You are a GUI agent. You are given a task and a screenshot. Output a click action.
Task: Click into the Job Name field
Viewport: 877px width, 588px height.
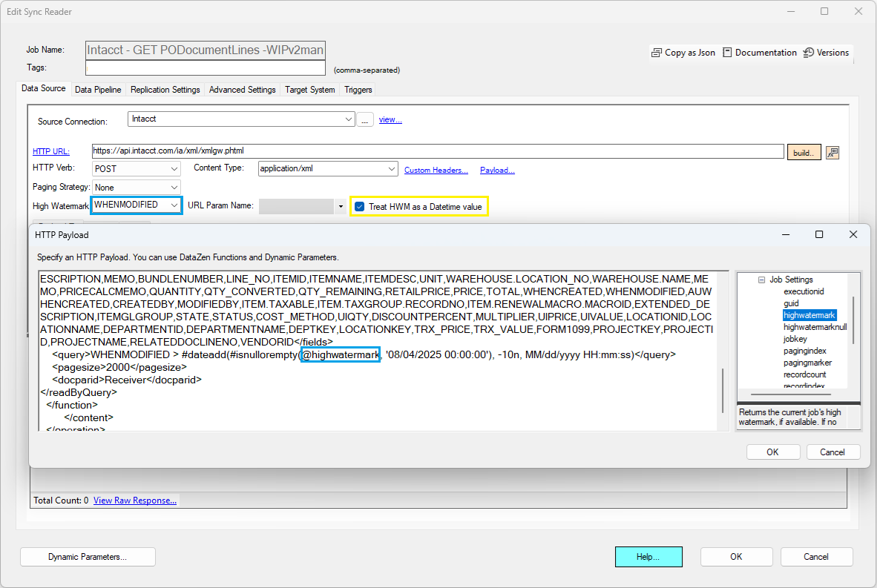coord(206,50)
